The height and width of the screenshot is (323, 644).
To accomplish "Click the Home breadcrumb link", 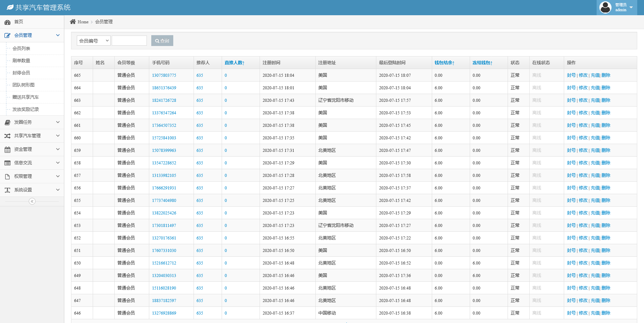I will (x=83, y=22).
